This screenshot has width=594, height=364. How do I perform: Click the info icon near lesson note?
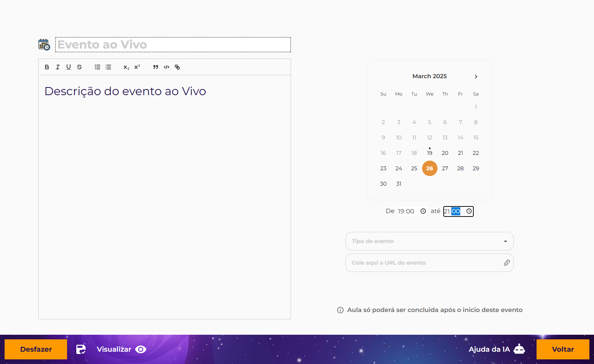[x=340, y=310]
